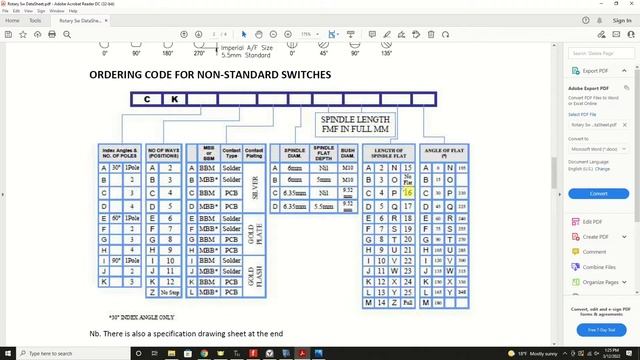Open the notifications bell icon
The height and width of the screenshot is (360, 640).
[600, 20]
